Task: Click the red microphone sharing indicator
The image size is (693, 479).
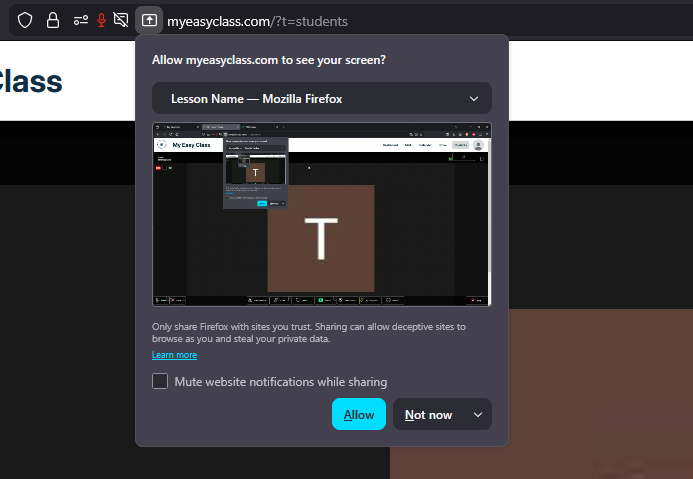Action: (x=101, y=20)
